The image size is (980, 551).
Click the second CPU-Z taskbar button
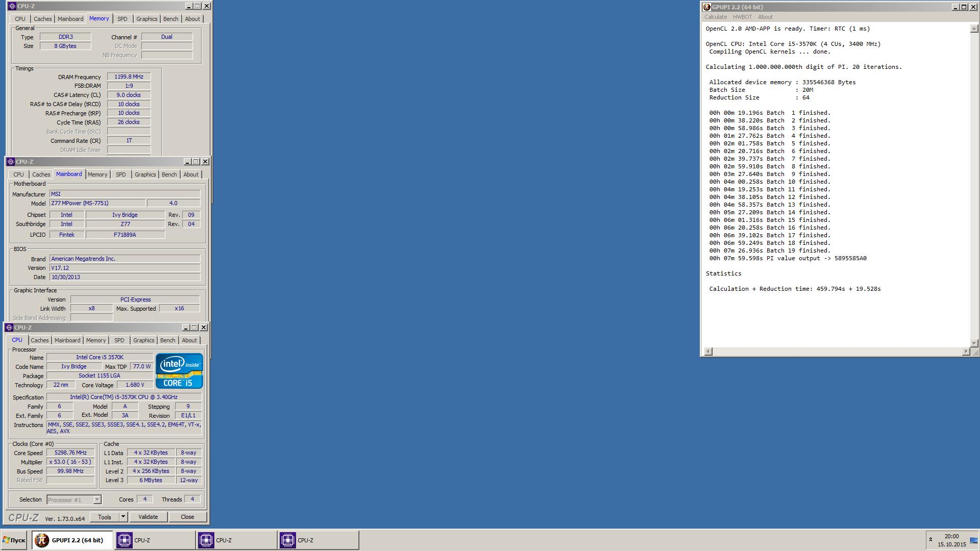point(236,540)
